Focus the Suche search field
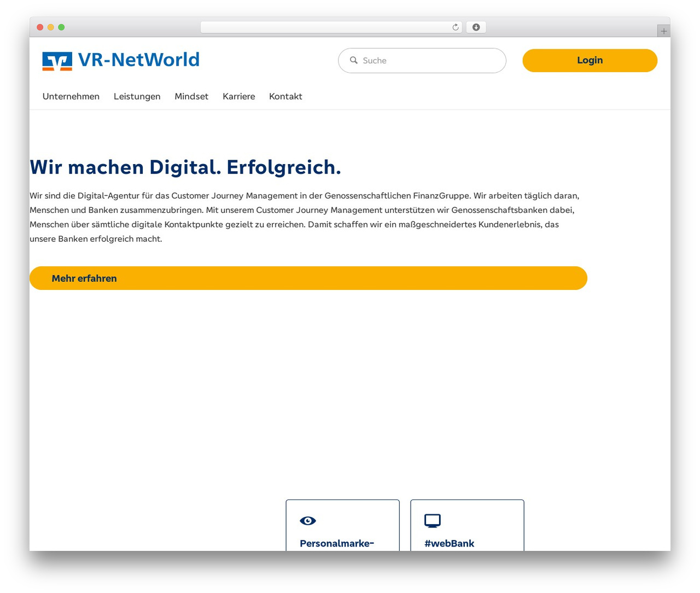This screenshot has width=700, height=593. (x=422, y=60)
